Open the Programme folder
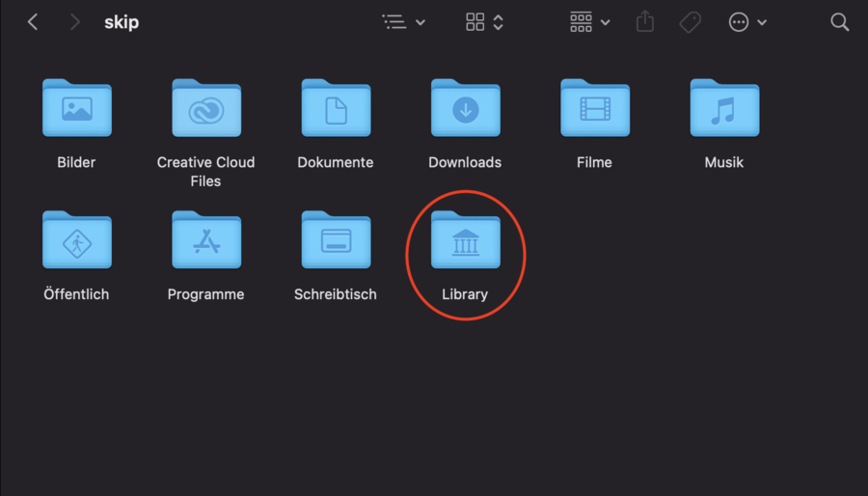This screenshot has width=868, height=496. (205, 241)
